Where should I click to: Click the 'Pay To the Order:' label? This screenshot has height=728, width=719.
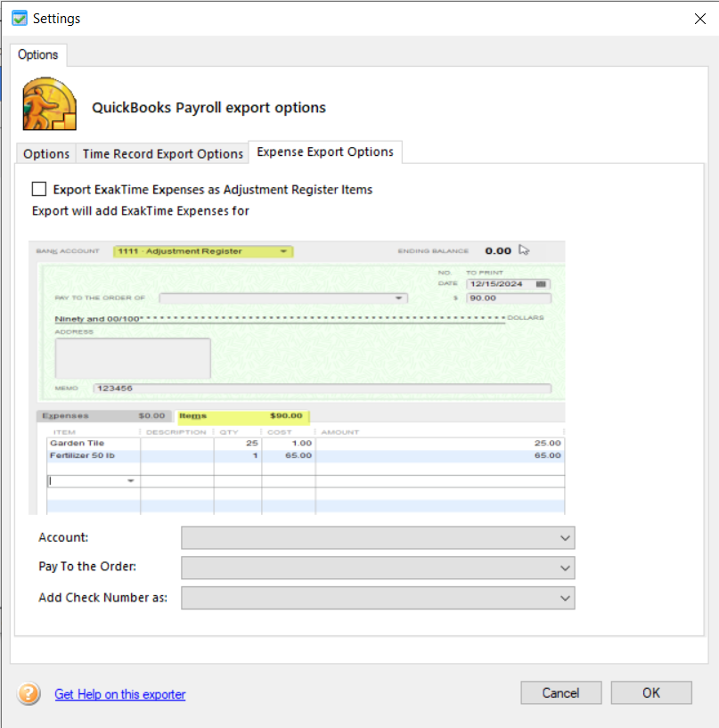pyautogui.click(x=87, y=567)
